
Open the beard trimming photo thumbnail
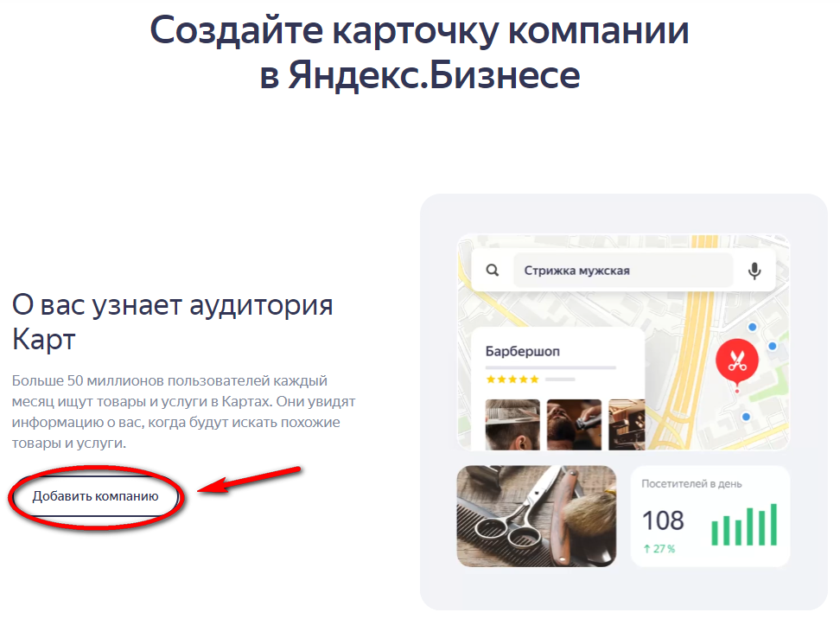(575, 424)
